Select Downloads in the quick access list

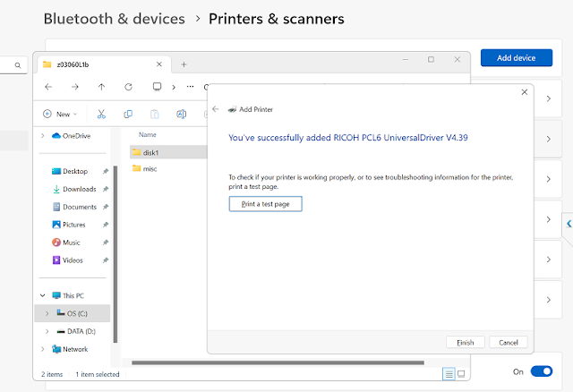point(79,189)
